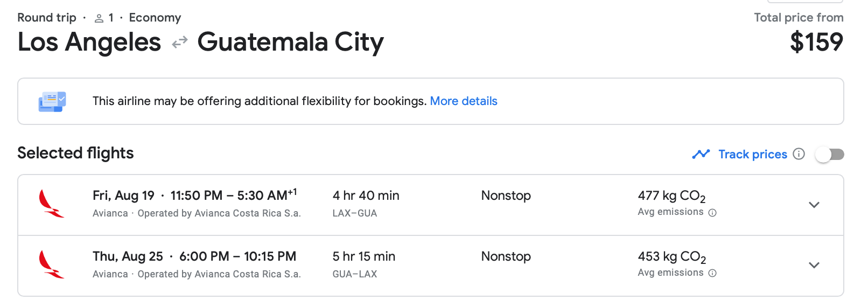Click the round-trip arrows icon between cities
This screenshot has height=307, width=868.
179,42
